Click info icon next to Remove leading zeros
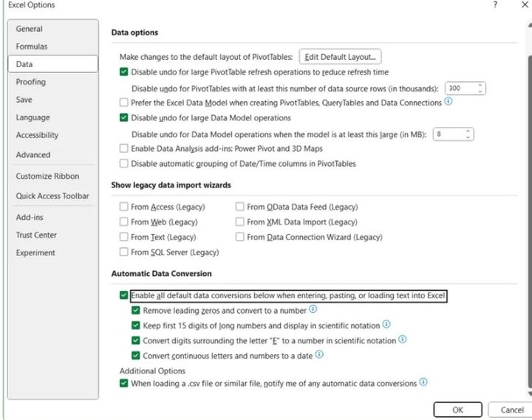Screen dimensions: 532x420 [313, 310]
